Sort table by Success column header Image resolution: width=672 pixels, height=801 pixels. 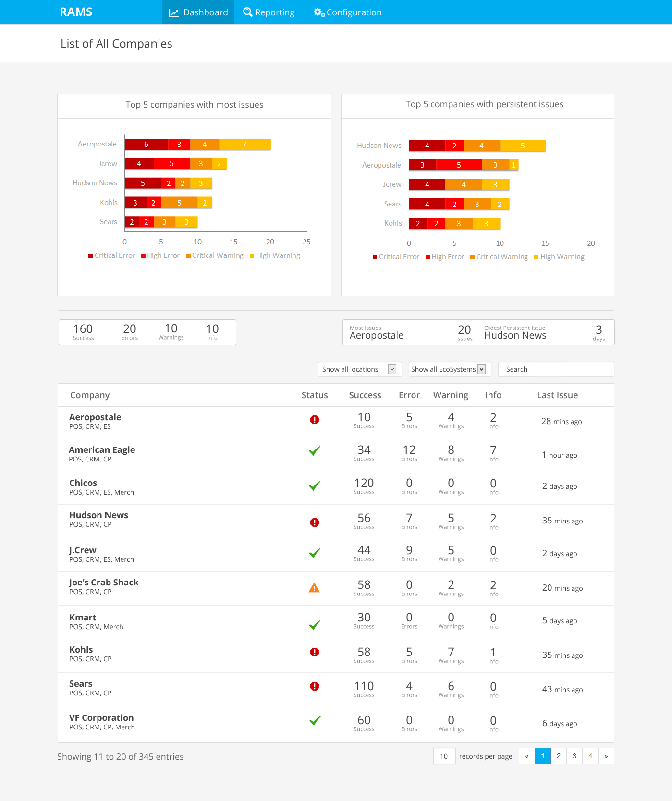point(365,395)
